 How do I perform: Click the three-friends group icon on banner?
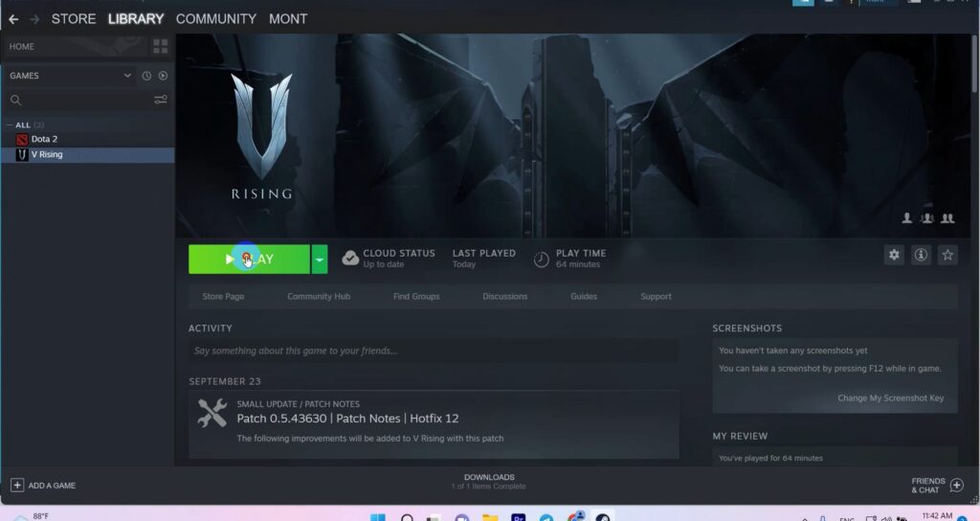(x=926, y=217)
